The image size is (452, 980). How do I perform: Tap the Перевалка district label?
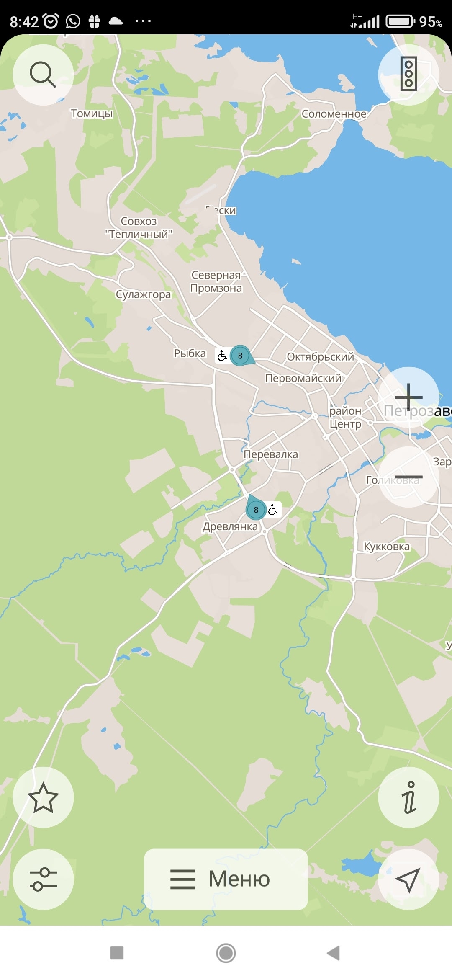coord(271,454)
